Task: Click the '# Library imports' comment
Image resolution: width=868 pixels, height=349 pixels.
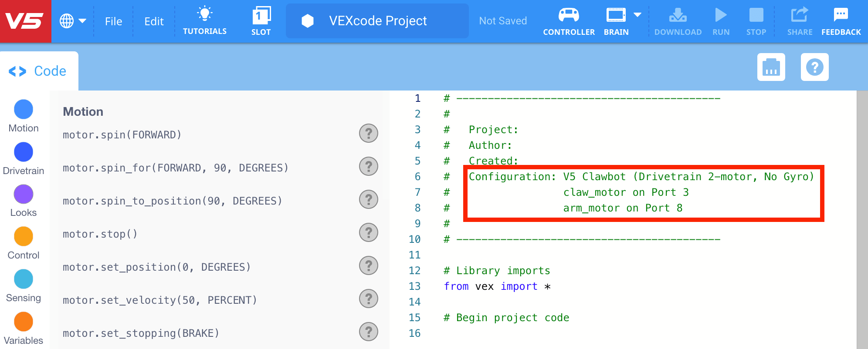Action: [497, 271]
